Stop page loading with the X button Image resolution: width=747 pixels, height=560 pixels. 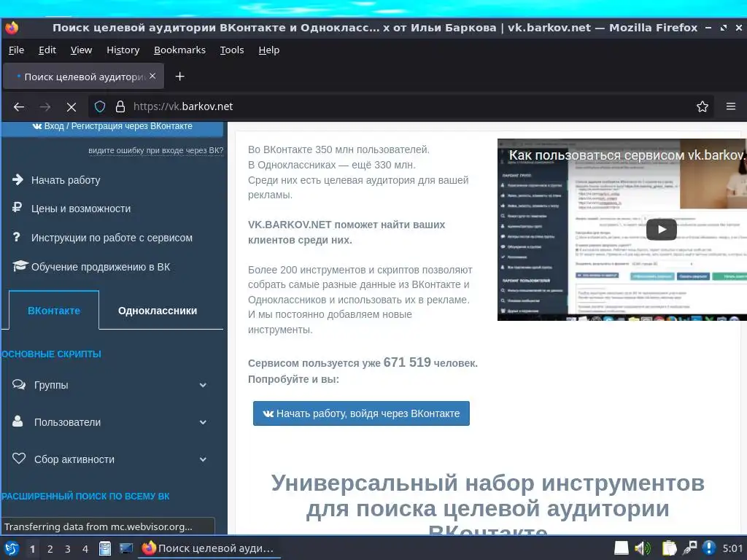point(71,107)
